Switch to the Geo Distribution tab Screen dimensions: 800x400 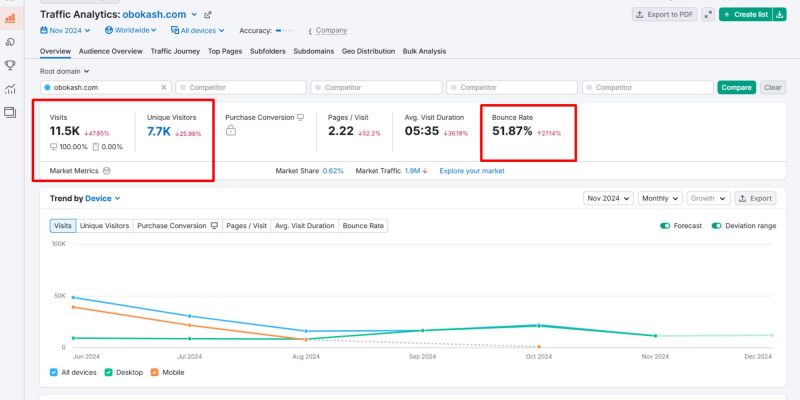tap(368, 51)
